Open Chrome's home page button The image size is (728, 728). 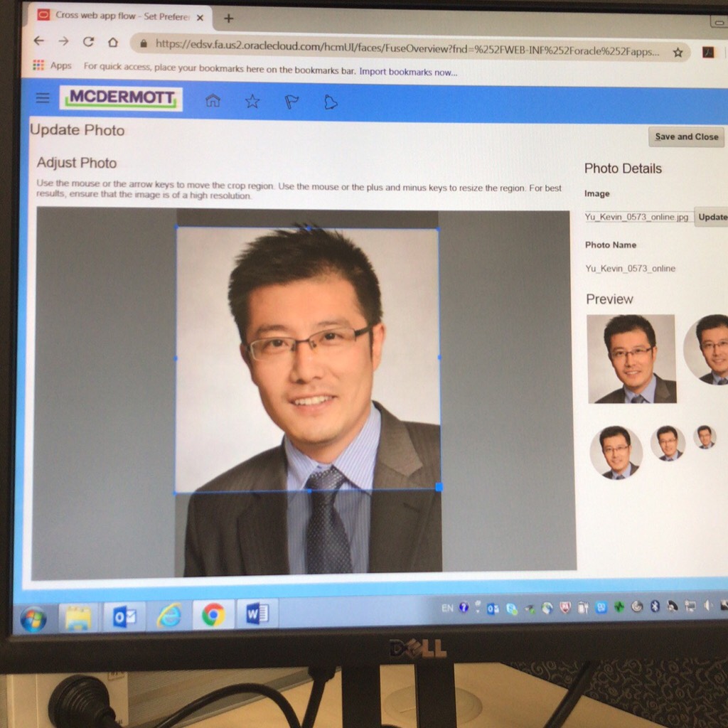113,43
